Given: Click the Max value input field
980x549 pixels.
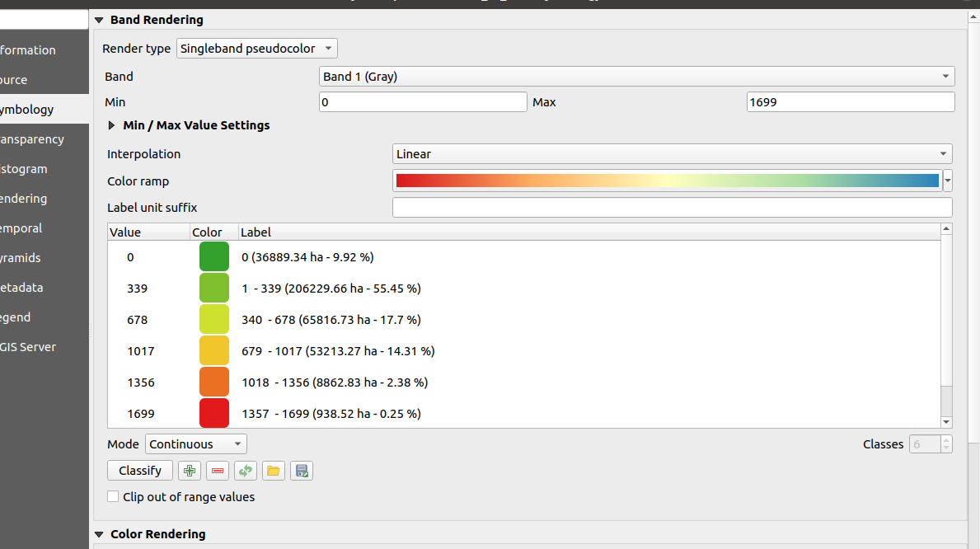Looking at the screenshot, I should pyautogui.click(x=850, y=102).
